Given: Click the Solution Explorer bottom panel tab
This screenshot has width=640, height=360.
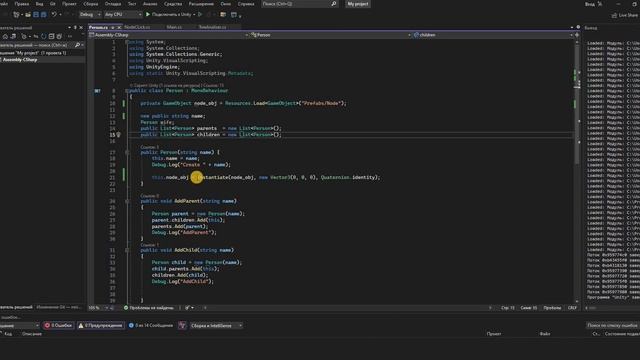Looking at the screenshot, I should click(x=16, y=307).
